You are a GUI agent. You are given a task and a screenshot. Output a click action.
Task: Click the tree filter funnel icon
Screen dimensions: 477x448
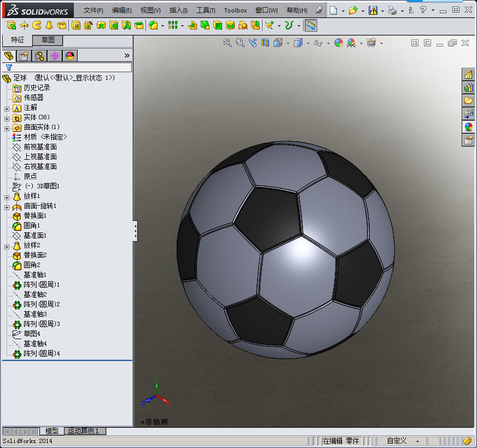[x=9, y=67]
